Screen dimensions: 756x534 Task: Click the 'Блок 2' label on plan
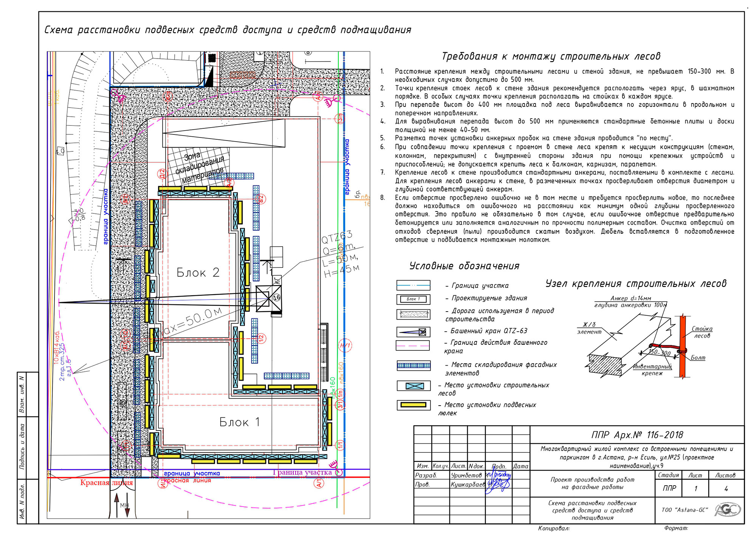pos(198,272)
